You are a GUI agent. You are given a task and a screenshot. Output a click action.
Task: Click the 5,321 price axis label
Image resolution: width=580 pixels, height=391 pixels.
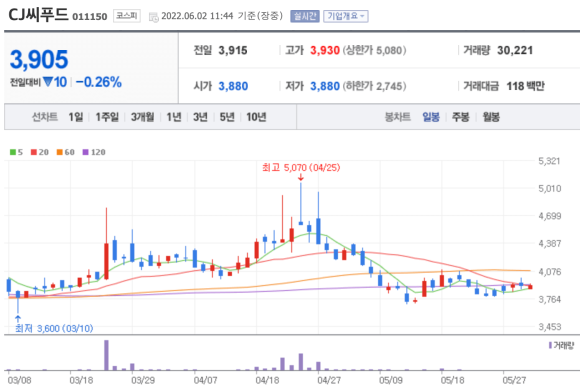click(549, 161)
